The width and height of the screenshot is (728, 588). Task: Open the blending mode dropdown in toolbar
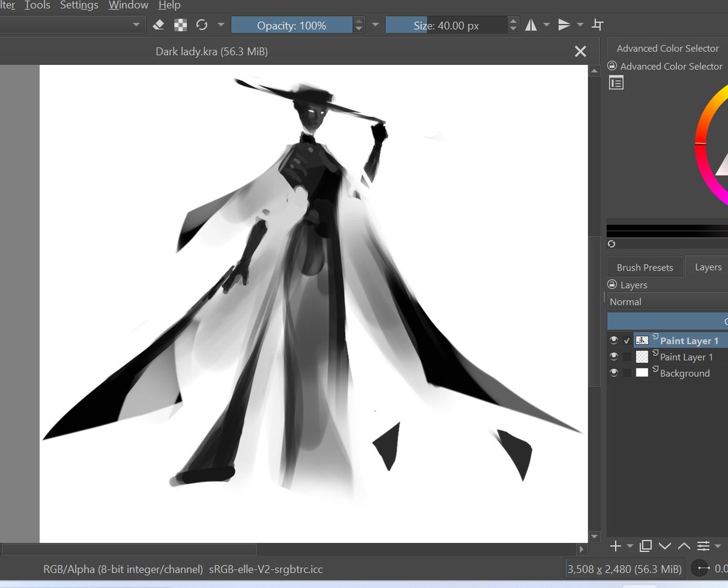73,25
